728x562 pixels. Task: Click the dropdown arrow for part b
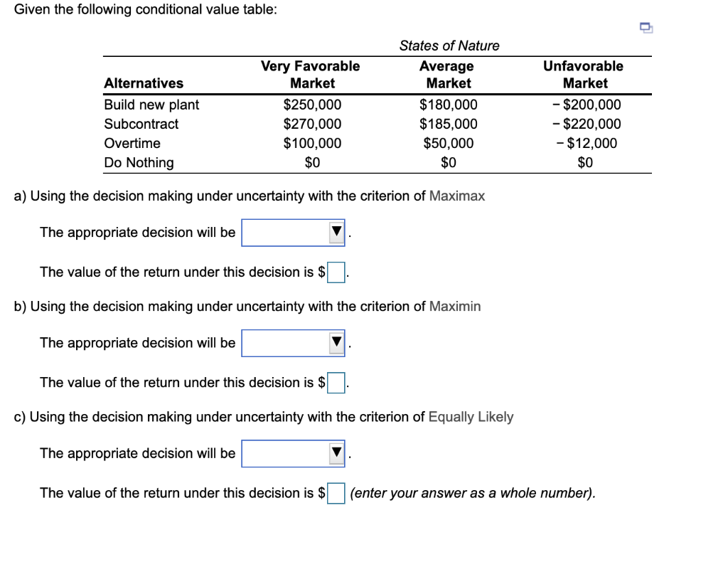pos(336,342)
